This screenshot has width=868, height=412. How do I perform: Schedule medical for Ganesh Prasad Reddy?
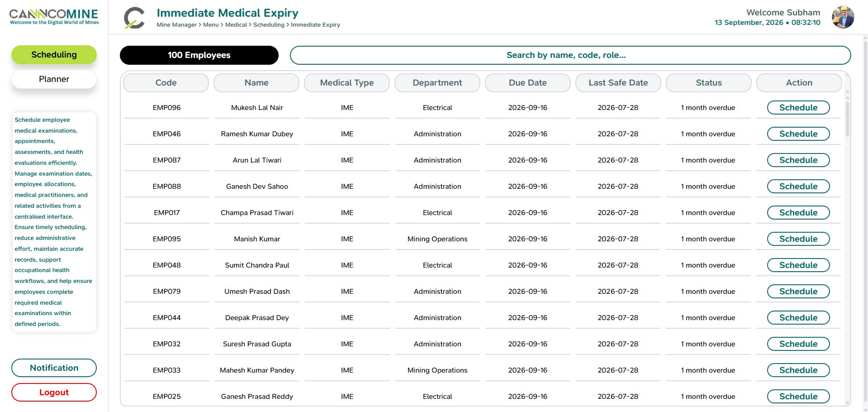pos(798,397)
